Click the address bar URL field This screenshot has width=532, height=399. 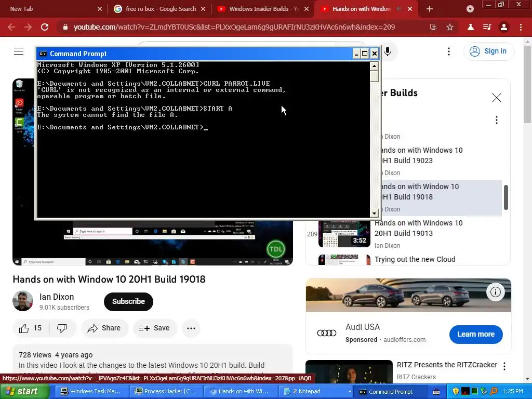click(234, 27)
